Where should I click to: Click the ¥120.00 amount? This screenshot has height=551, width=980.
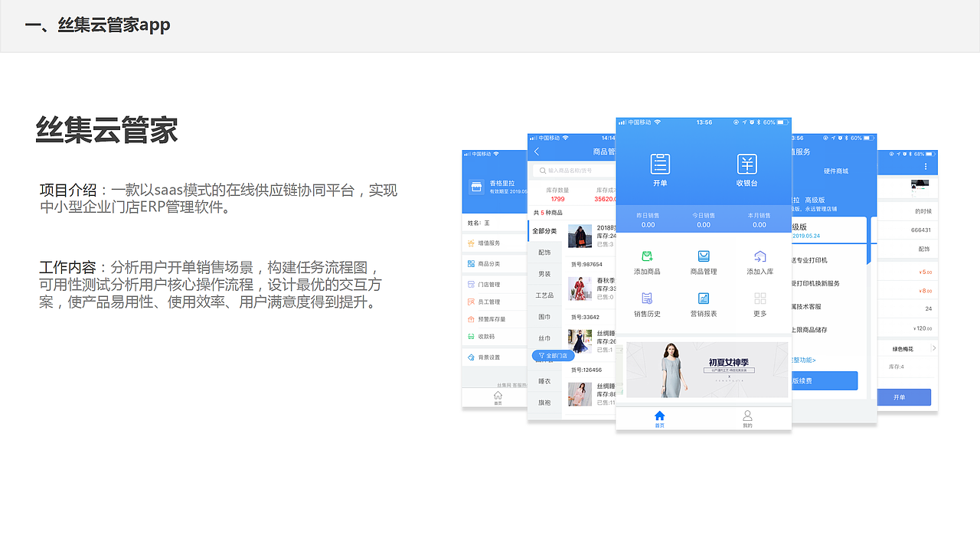(x=921, y=328)
